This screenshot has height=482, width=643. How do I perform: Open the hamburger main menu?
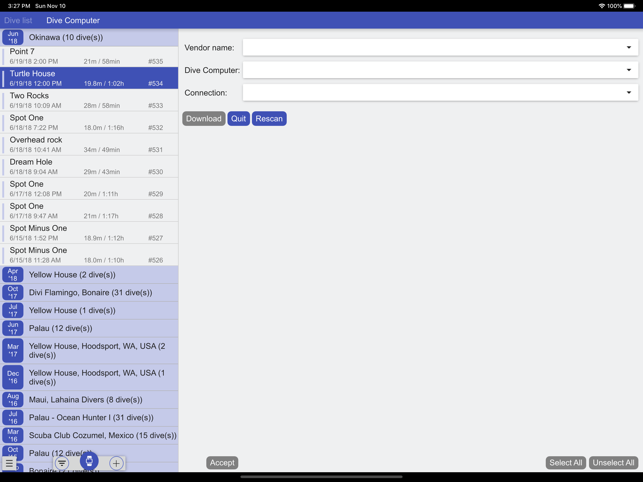(10, 463)
